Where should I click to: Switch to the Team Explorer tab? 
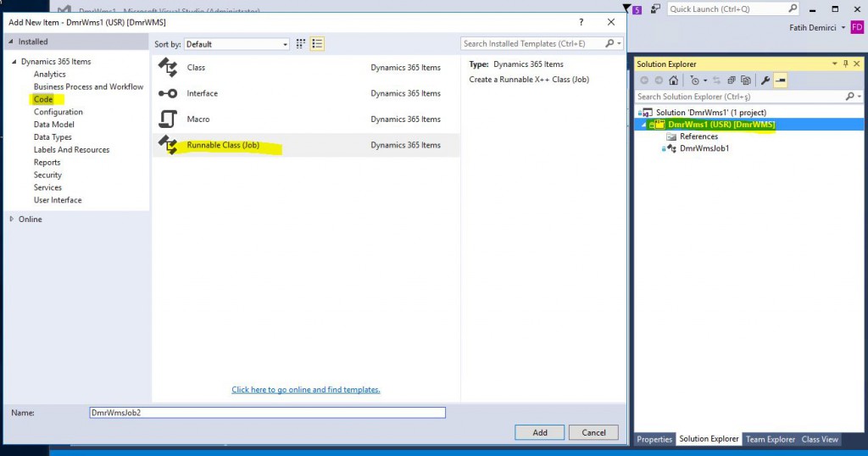[770, 439]
